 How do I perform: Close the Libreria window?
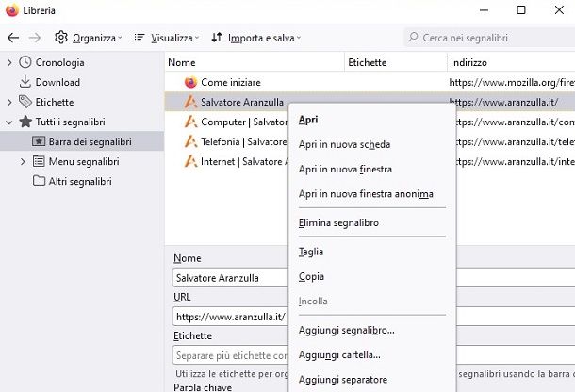559,10
